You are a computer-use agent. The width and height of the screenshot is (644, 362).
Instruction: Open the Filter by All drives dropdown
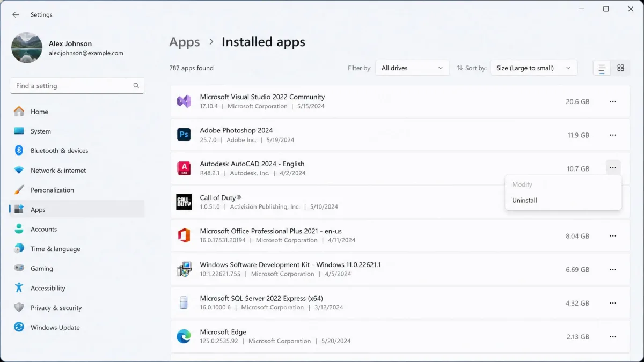(x=412, y=68)
